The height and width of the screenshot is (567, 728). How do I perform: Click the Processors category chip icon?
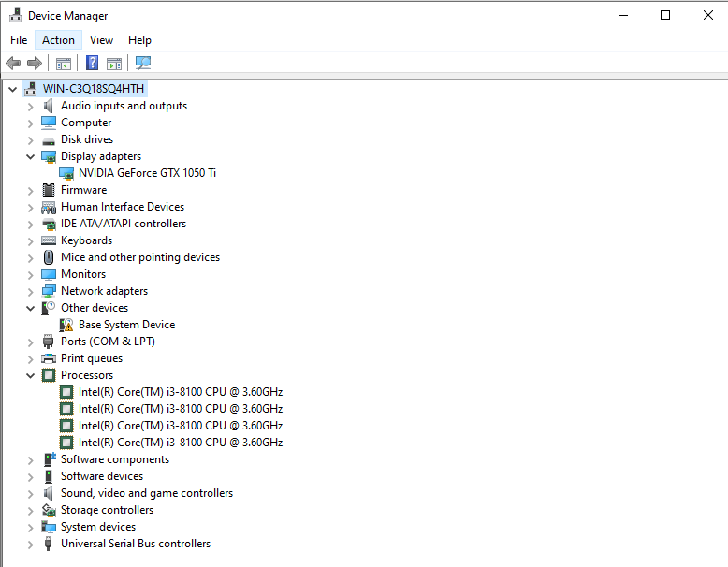(x=49, y=375)
